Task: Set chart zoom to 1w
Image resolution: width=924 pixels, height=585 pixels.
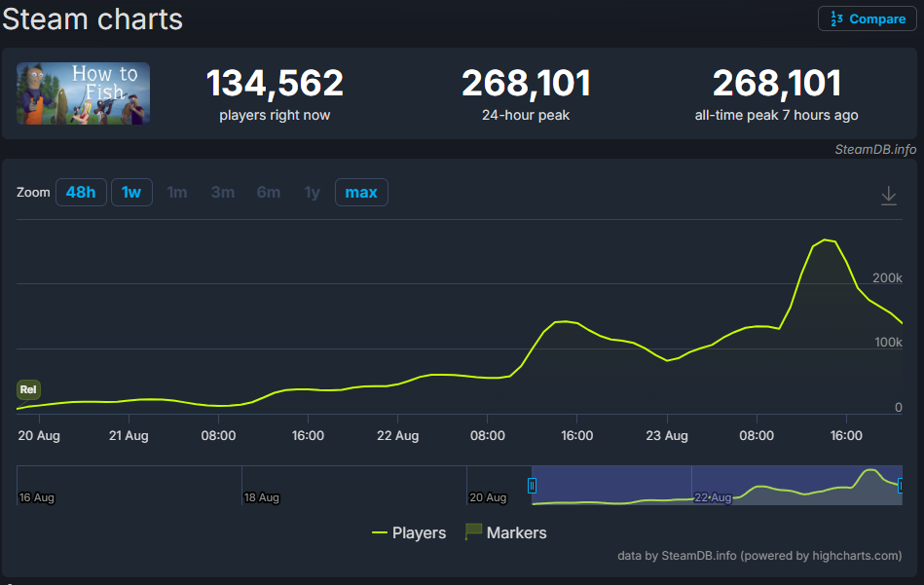Action: pyautogui.click(x=131, y=192)
